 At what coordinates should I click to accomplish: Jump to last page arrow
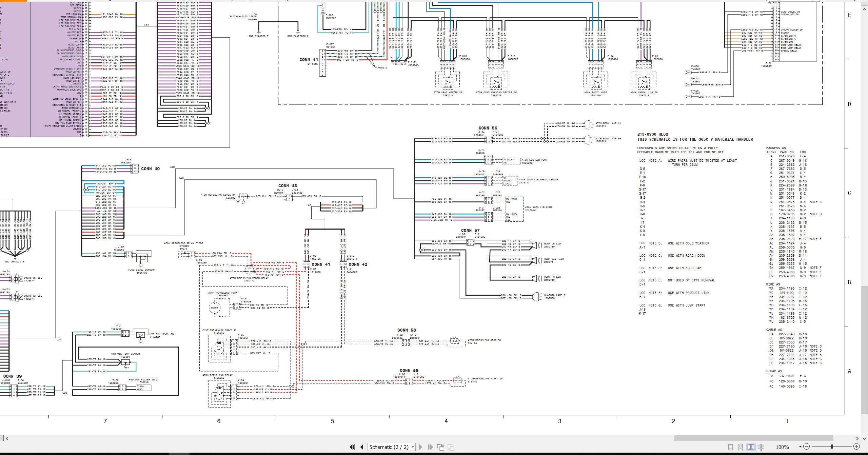pos(431,447)
